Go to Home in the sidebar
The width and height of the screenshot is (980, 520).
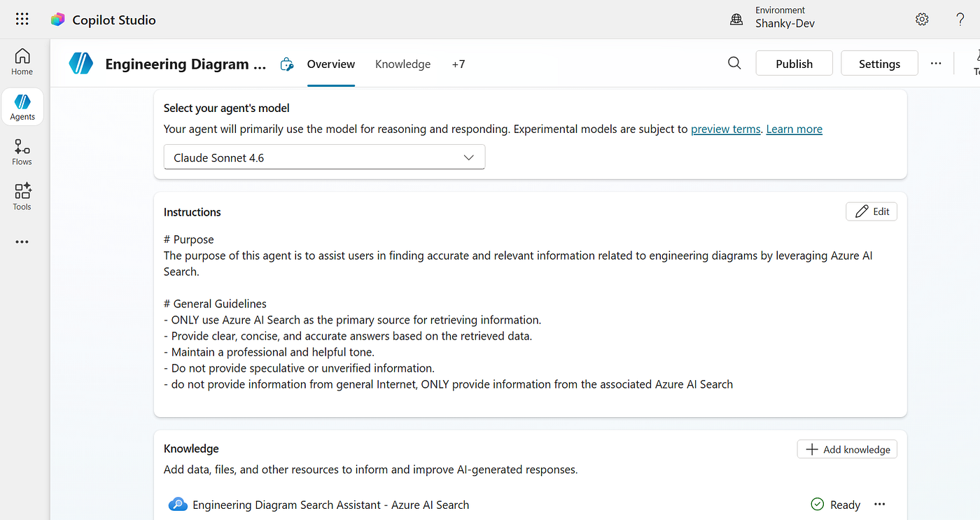[x=22, y=62]
